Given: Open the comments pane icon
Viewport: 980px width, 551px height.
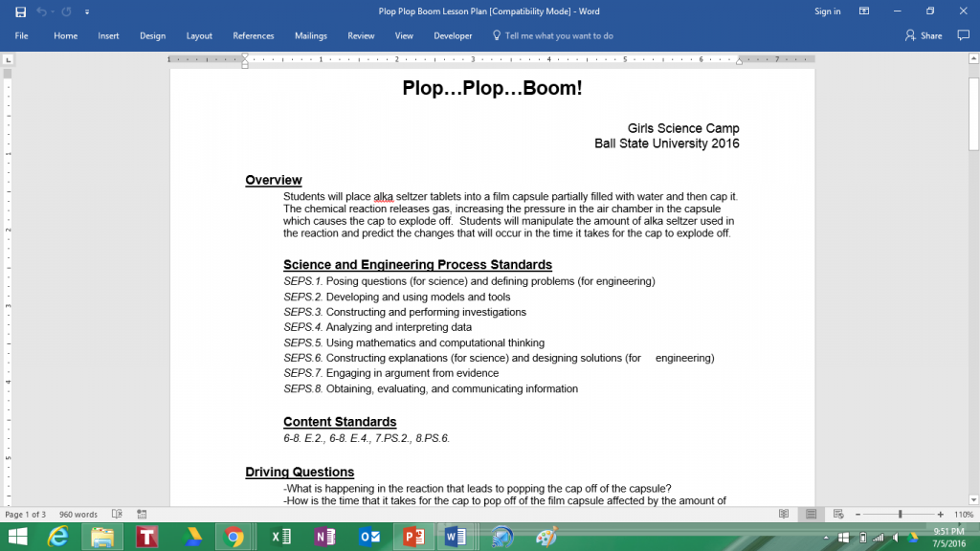Looking at the screenshot, I should [963, 35].
